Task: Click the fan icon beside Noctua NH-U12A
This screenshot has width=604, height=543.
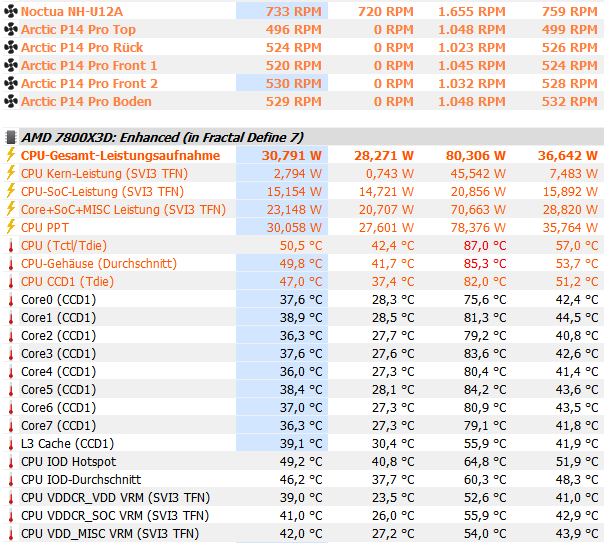Action: [x=11, y=12]
